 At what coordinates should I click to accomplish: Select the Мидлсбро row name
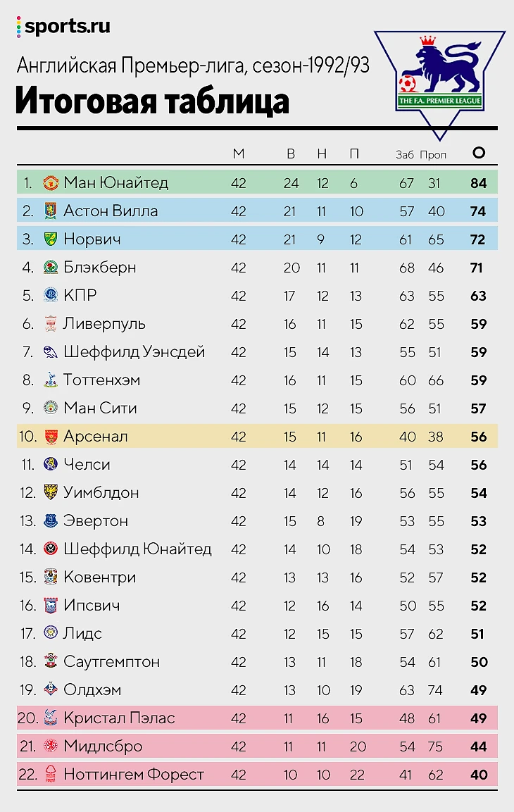103,747
